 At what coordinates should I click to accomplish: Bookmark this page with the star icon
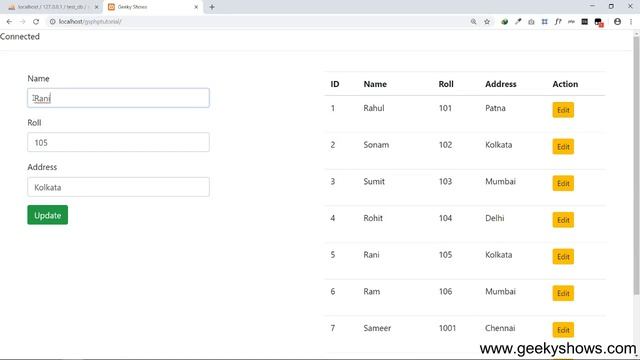pyautogui.click(x=487, y=22)
